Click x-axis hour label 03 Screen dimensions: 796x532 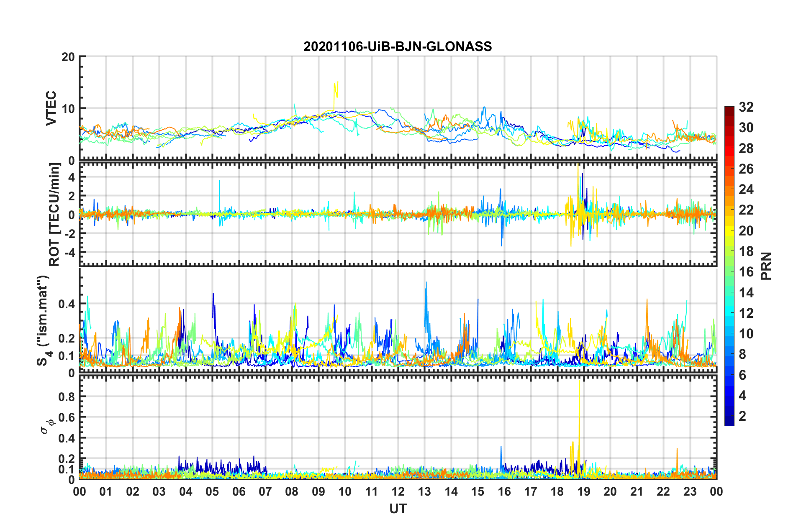[159, 491]
